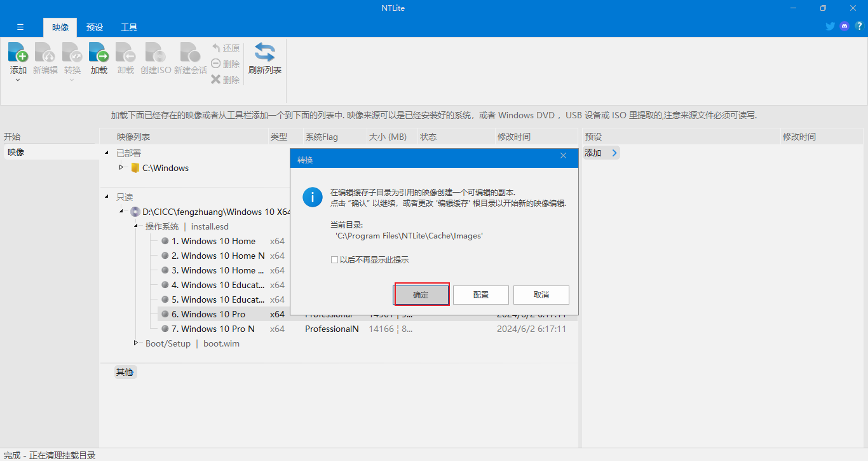The width and height of the screenshot is (868, 461).
Task: Collapse the 操作系统 install.esd node
Action: click(136, 226)
